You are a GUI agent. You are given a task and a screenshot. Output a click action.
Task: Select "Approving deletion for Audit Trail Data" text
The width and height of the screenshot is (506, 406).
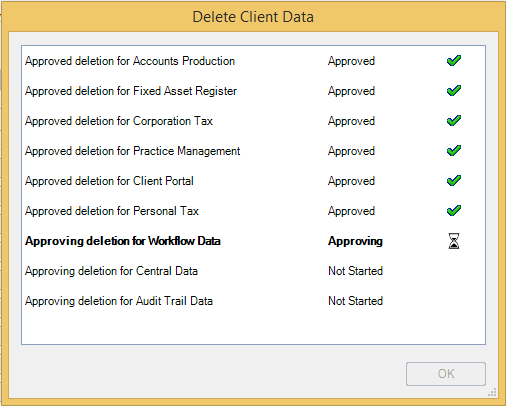tap(119, 301)
